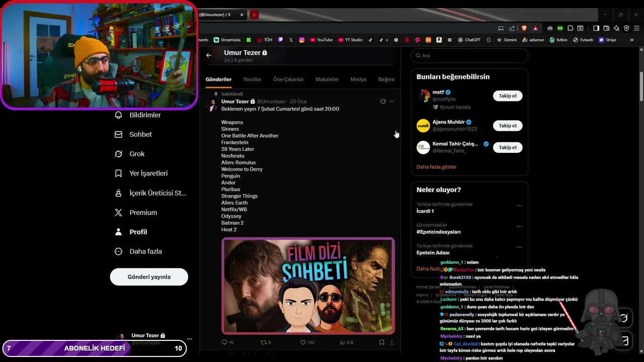Open account menu dots beside @Umurtezer
The height and width of the screenshot is (362, 644).
[x=190, y=339]
